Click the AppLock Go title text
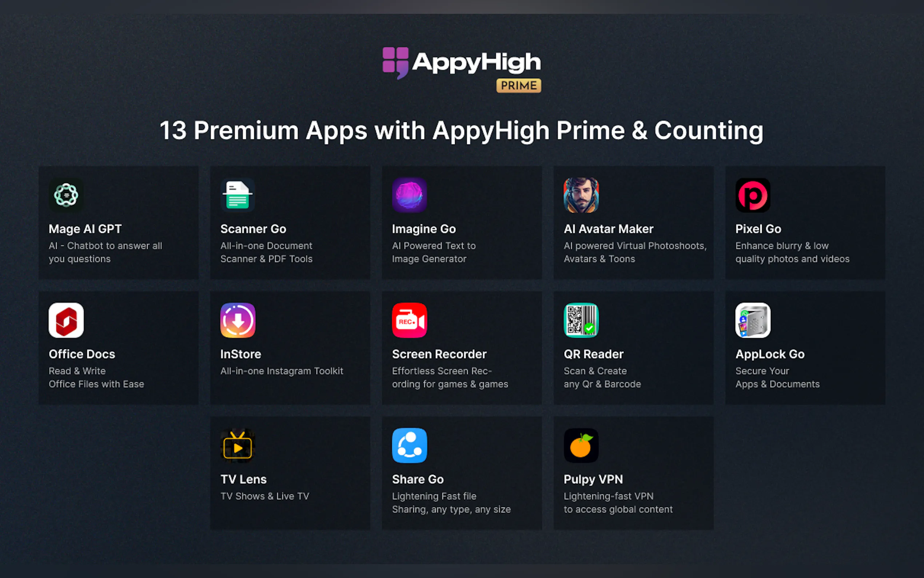 point(770,355)
